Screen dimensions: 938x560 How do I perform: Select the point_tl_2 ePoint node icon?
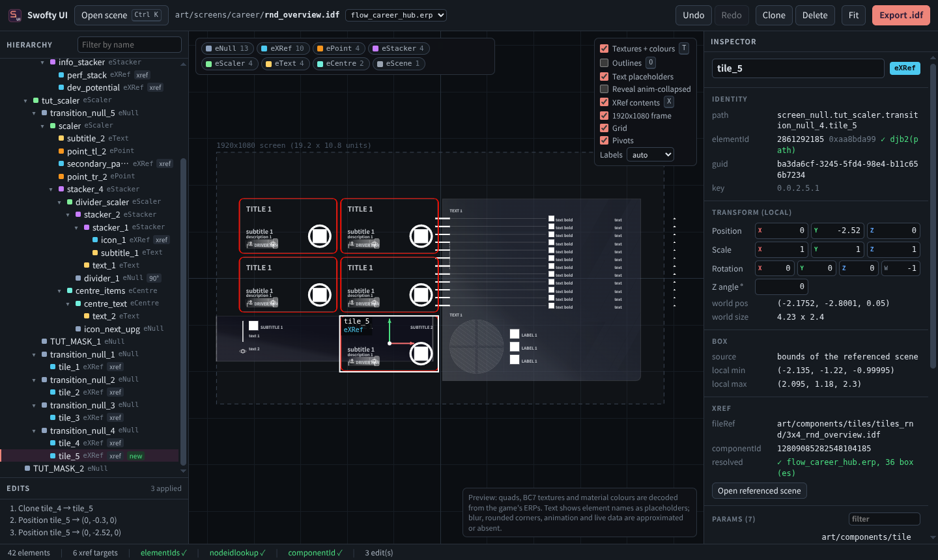click(x=61, y=151)
